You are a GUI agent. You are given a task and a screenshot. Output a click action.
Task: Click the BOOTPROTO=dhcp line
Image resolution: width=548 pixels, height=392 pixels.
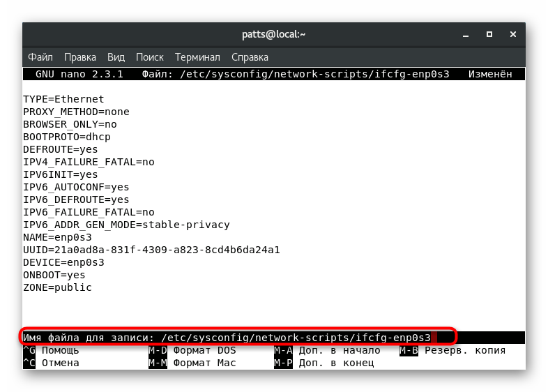click(67, 137)
